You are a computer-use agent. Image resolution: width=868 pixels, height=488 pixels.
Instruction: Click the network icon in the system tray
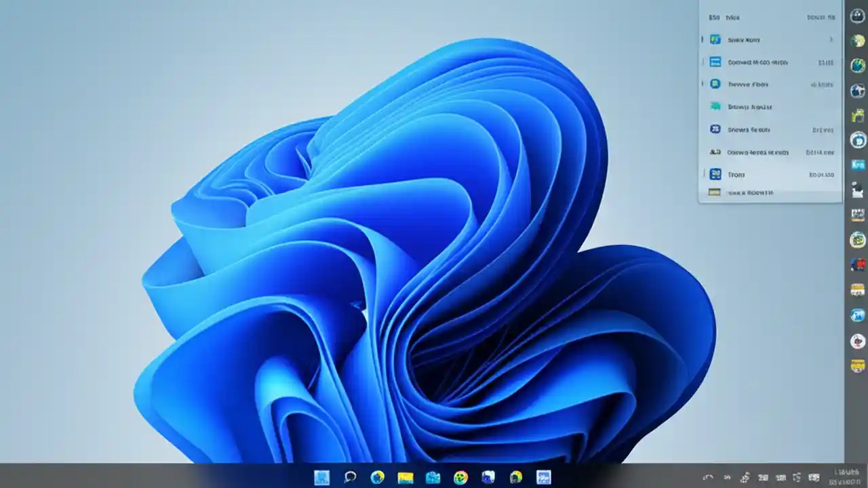[745, 478]
